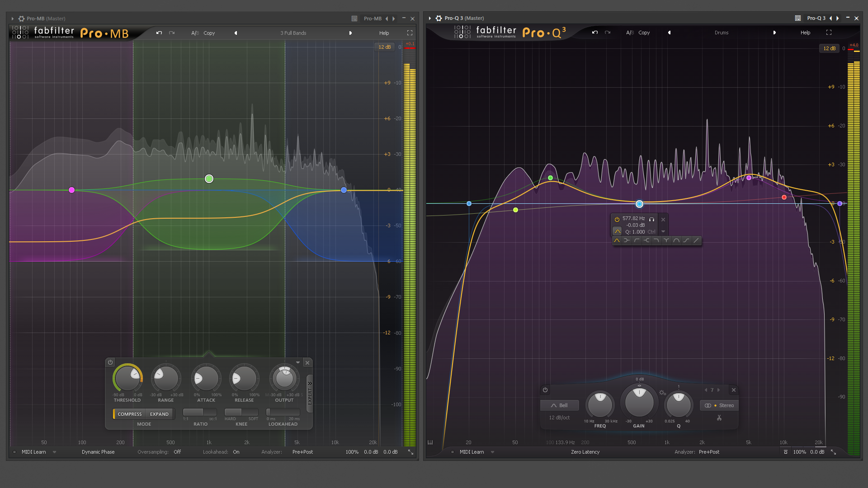The image size is (868, 488).
Task: Toggle MIDI Learn in Pro-MB
Action: 33,452
